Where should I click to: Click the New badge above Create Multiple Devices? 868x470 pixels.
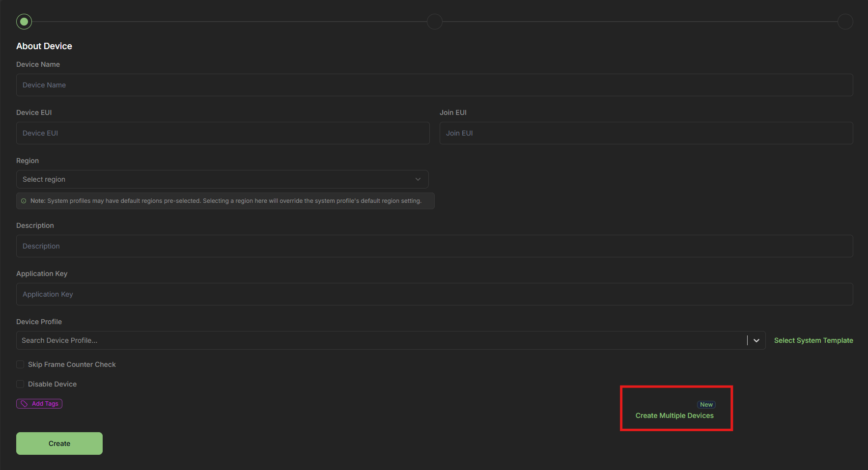(706, 404)
